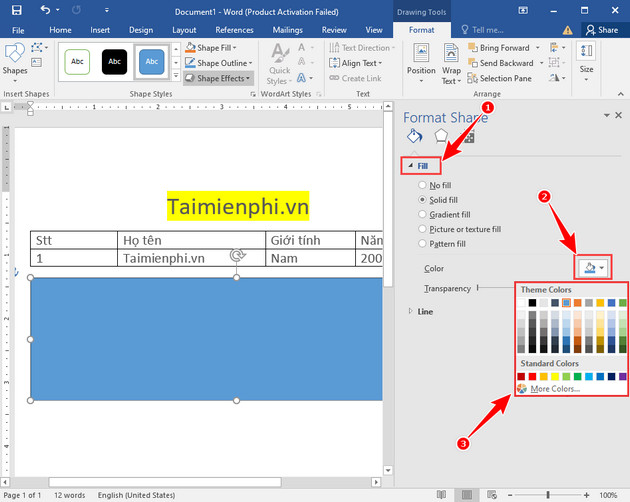The height and width of the screenshot is (502, 630).
Task: Open Customize Quick Access Toolbar dropdown
Action: tap(106, 10)
